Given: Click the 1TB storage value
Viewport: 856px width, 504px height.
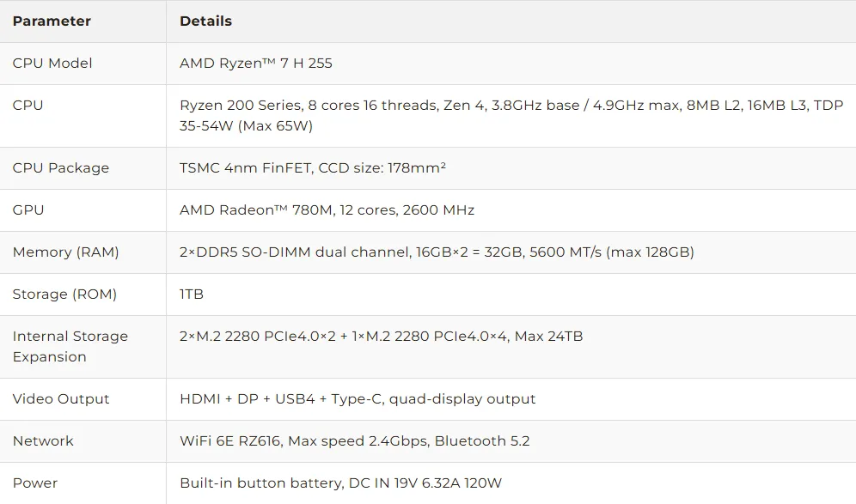Looking at the screenshot, I should pyautogui.click(x=192, y=295).
